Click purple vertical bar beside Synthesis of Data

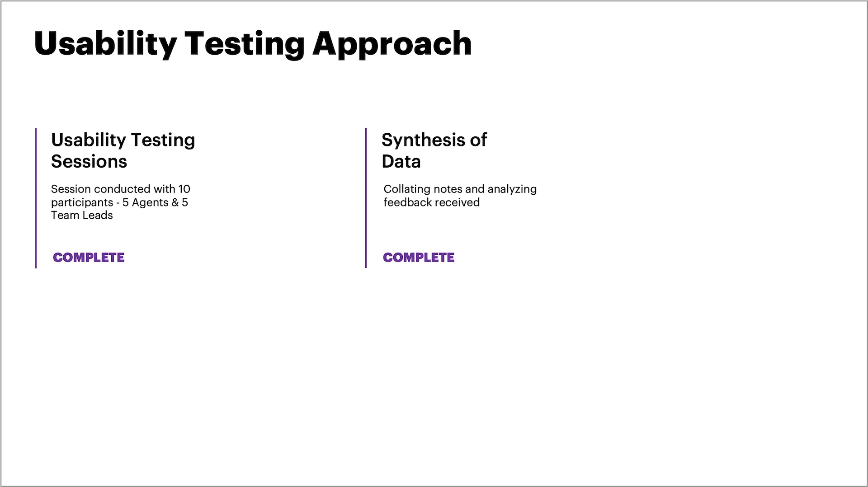click(x=366, y=198)
